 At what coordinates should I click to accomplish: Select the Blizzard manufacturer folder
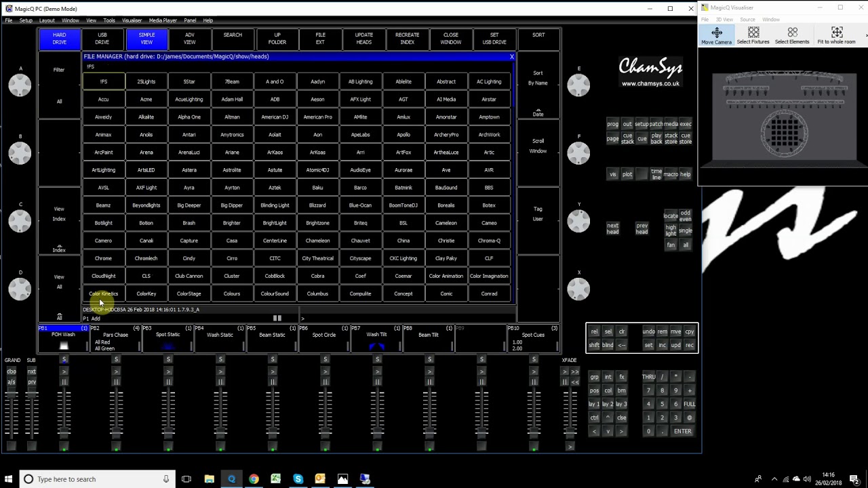pyautogui.click(x=317, y=205)
